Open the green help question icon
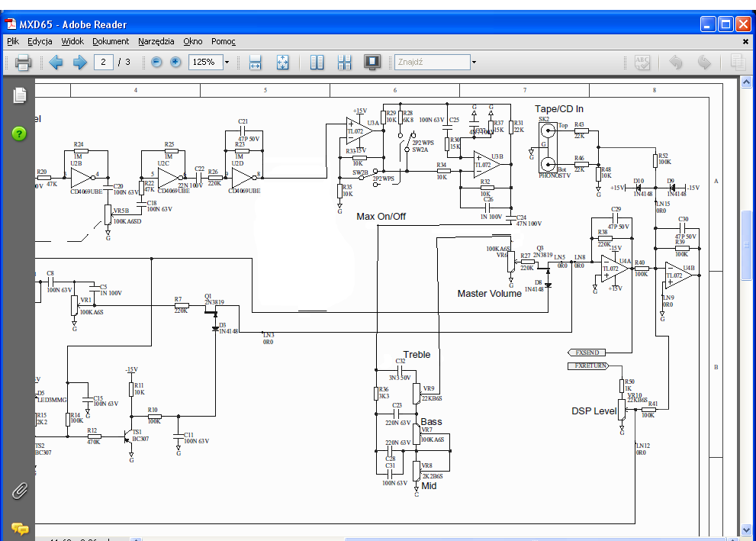Screen dimensions: 756x541 coord(19,134)
